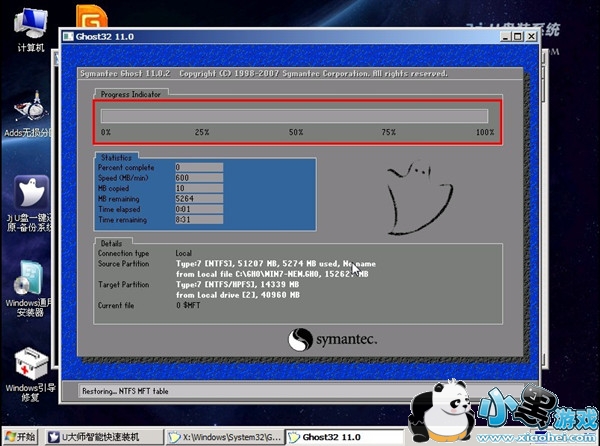This screenshot has height=446, width=600.
Task: Click the orange desktop icon behind Ghost32
Action: (91, 16)
